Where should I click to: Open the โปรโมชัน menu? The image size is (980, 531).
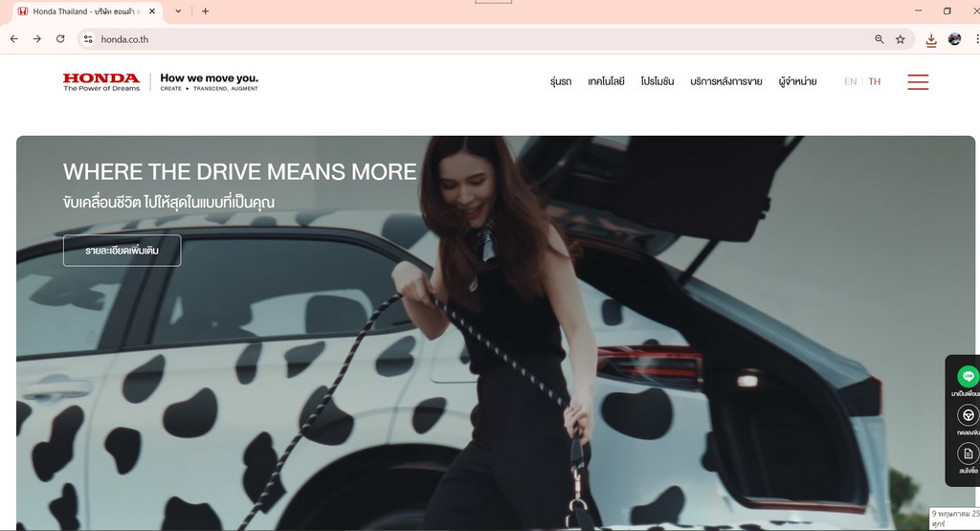pos(657,82)
